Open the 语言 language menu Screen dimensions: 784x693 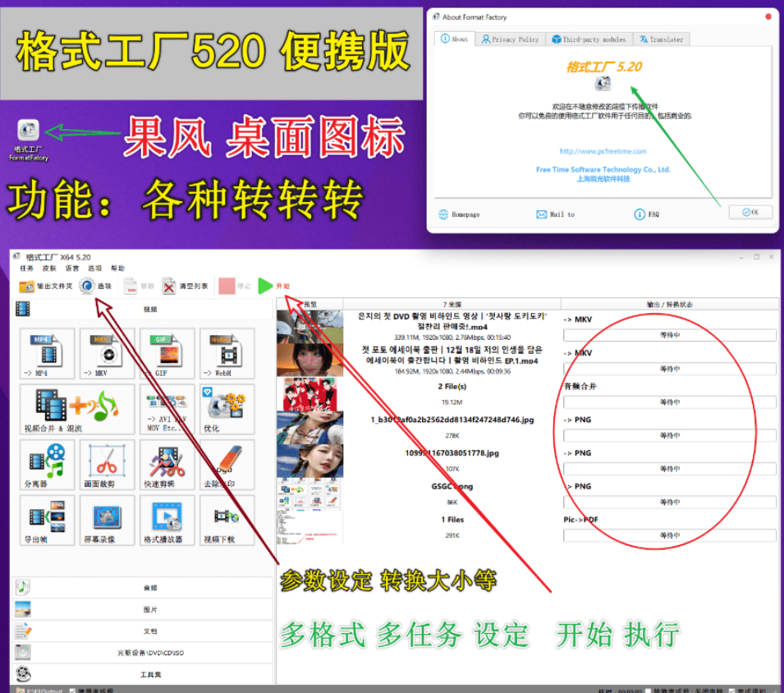pos(72,268)
